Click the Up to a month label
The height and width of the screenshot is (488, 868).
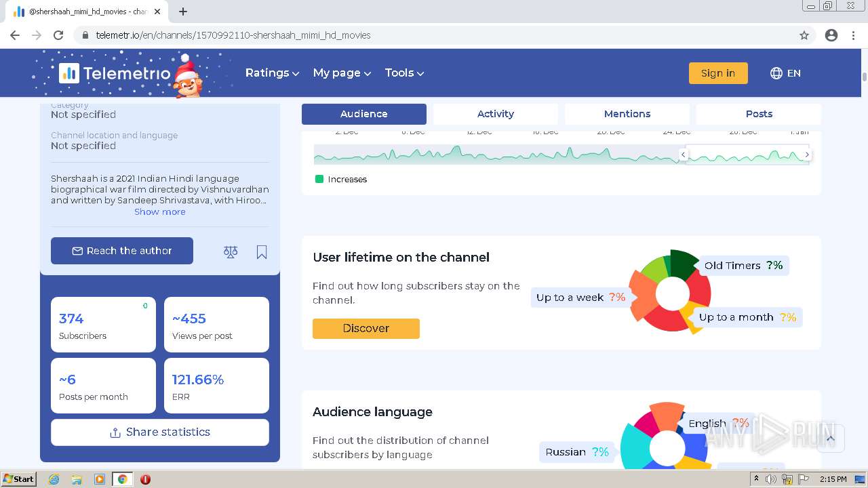pos(748,317)
